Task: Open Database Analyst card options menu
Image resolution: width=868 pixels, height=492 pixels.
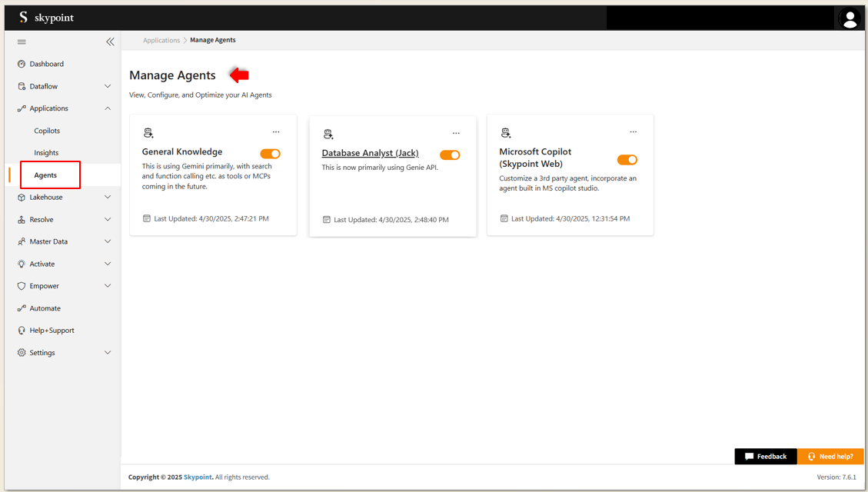Action: (456, 133)
